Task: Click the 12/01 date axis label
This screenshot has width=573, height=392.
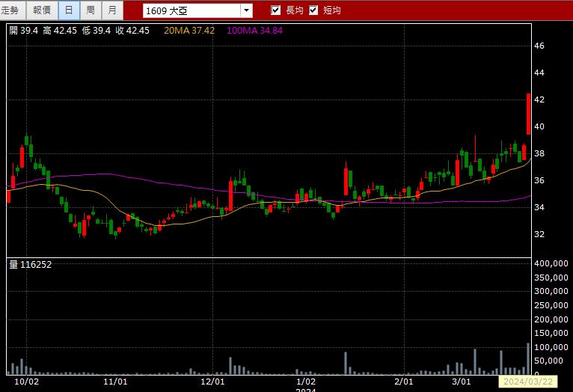Action: click(212, 382)
